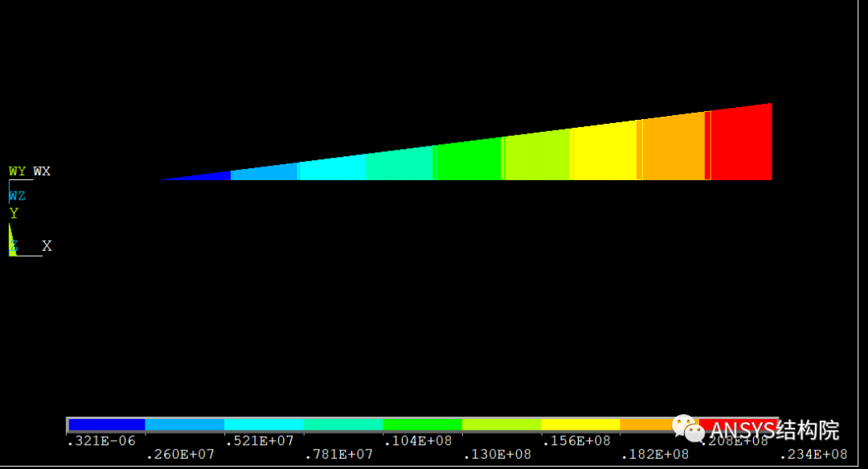
Task: Pick the teal contour band on beam
Action: [399, 165]
